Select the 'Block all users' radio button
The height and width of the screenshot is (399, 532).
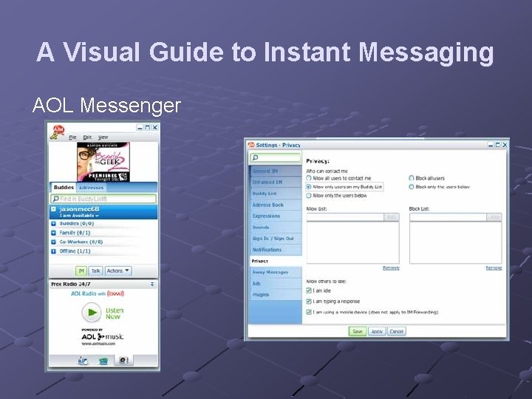[x=412, y=178]
